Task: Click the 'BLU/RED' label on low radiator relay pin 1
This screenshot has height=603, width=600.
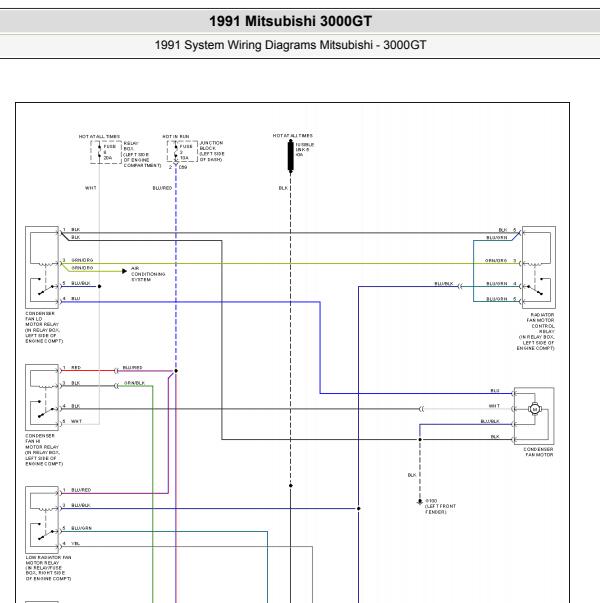Action: pos(81,490)
